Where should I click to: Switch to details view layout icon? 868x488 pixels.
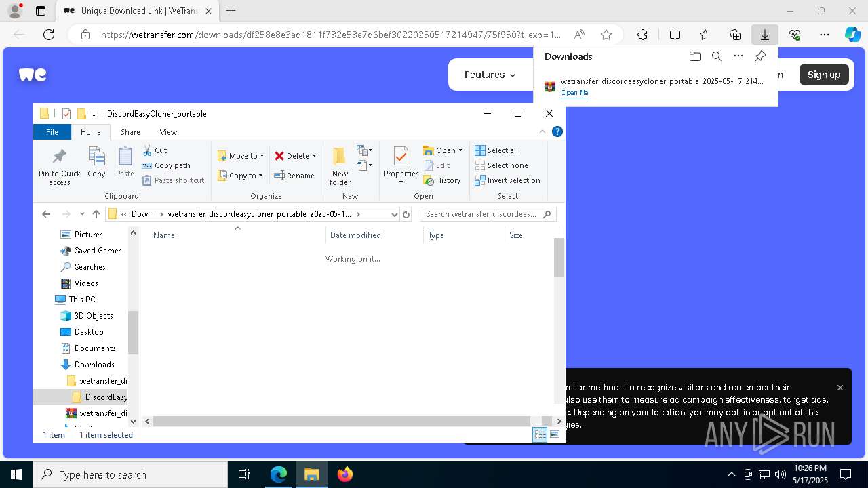click(540, 435)
